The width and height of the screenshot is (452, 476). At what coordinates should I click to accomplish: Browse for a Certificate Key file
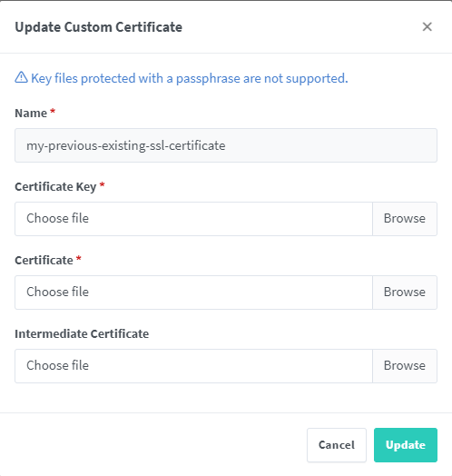point(405,219)
